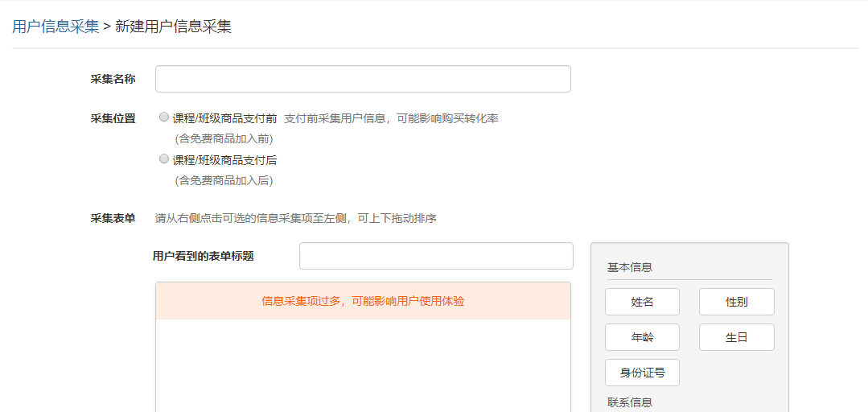868x412 pixels.
Task: Click into the 用户看到的表单标题 field
Action: [436, 256]
